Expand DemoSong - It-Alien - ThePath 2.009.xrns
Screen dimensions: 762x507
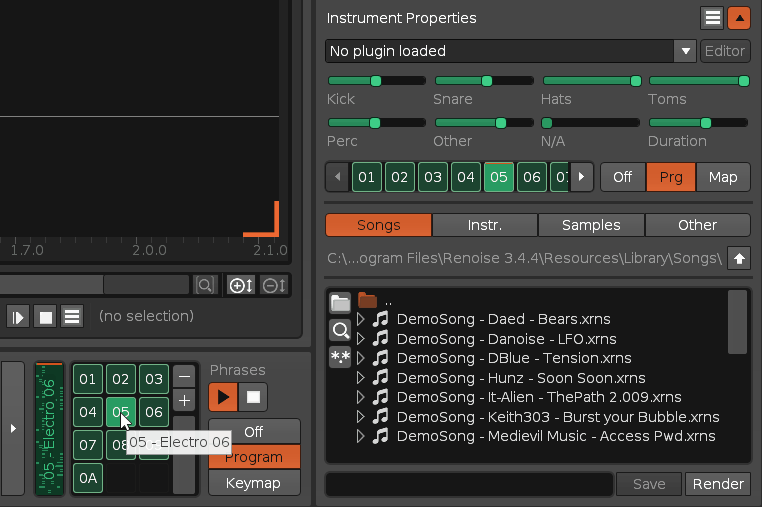click(x=361, y=397)
